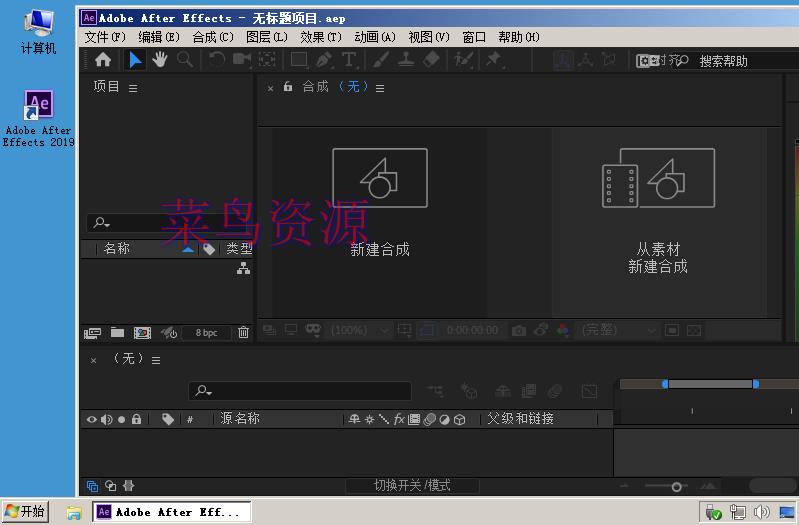Toggle lock column in timeline header
Screen dimensions: 799x525
(x=136, y=419)
